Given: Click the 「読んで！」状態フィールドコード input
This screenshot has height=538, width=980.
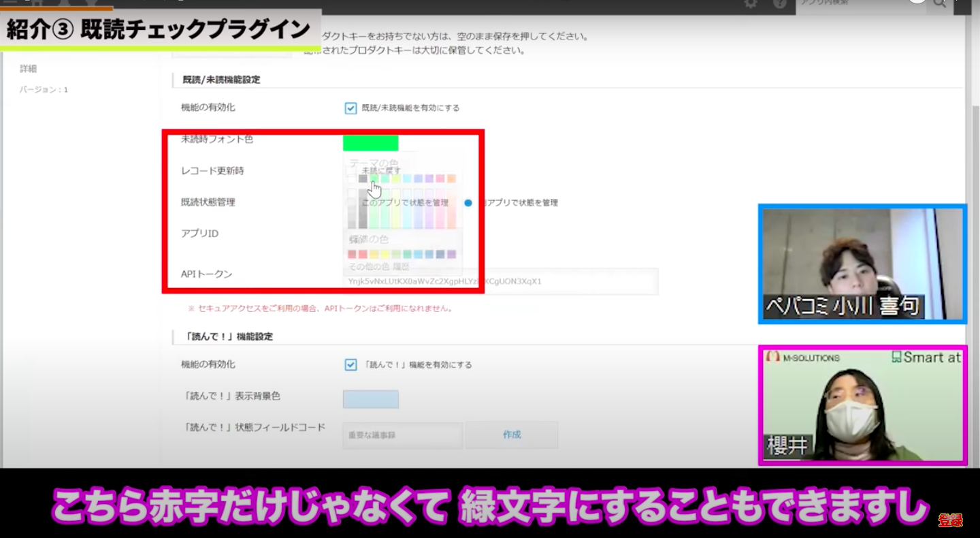Looking at the screenshot, I should click(x=402, y=434).
